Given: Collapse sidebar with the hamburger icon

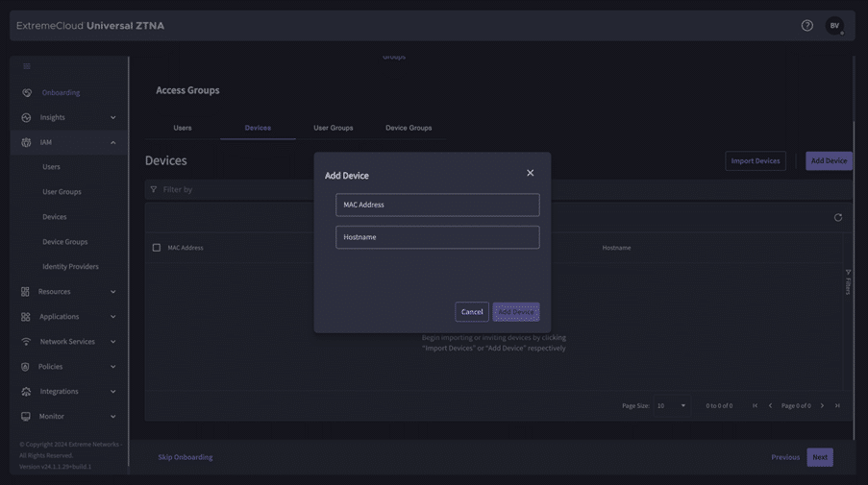Looking at the screenshot, I should 27,66.
